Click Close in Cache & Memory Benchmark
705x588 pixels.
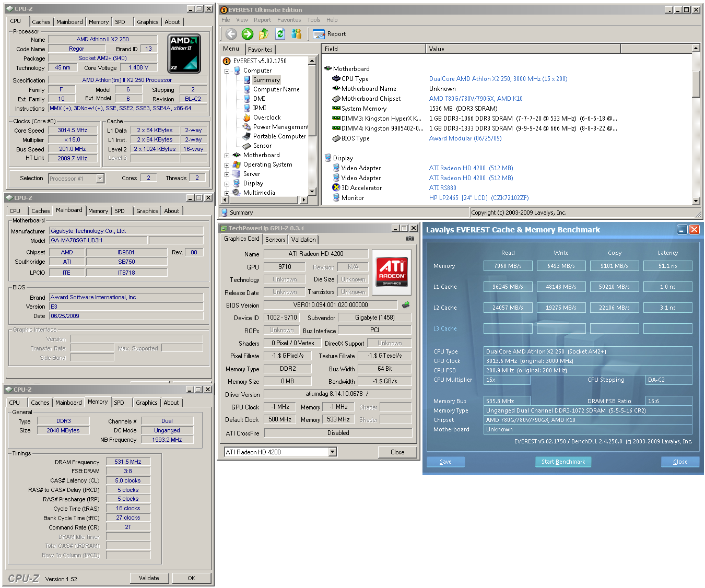(680, 462)
